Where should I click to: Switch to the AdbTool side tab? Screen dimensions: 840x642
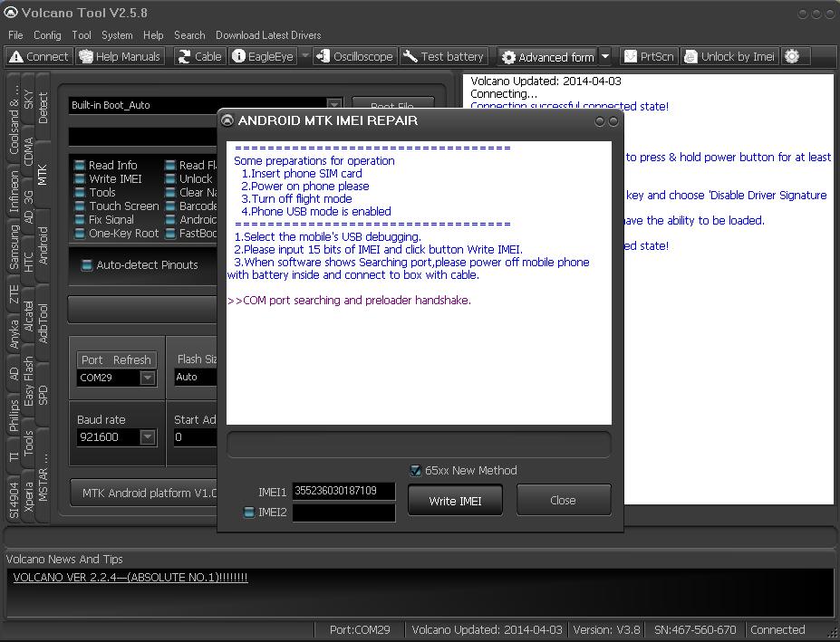43,323
